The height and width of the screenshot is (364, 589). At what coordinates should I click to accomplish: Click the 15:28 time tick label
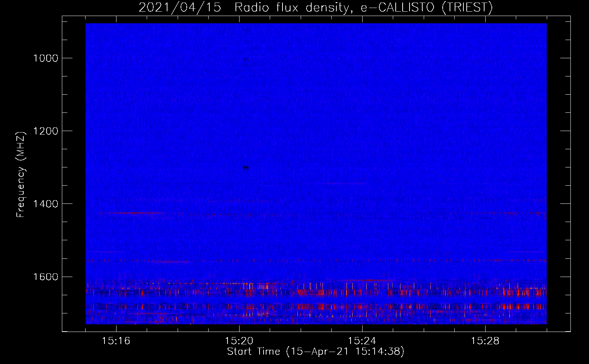[485, 341]
